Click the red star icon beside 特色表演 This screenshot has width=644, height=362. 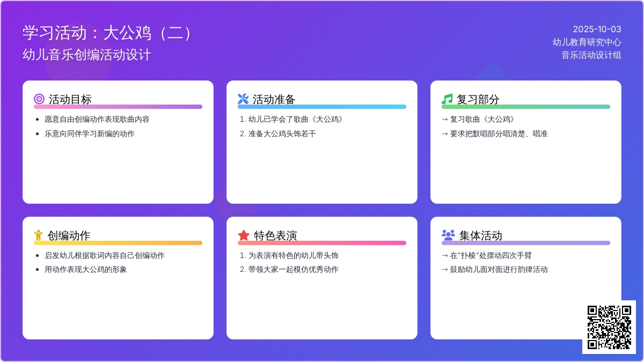tap(244, 235)
